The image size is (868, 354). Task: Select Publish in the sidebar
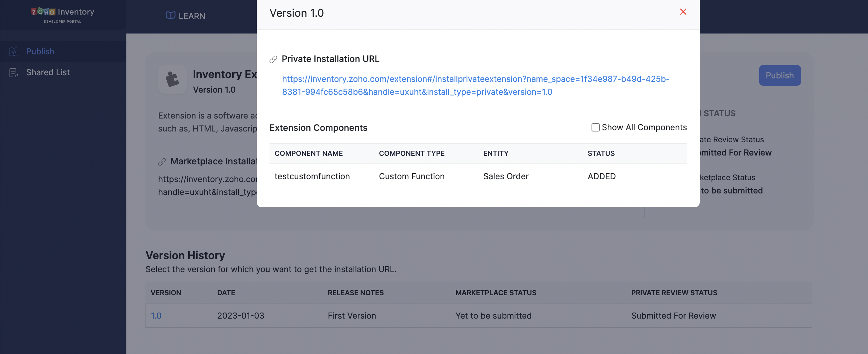40,52
